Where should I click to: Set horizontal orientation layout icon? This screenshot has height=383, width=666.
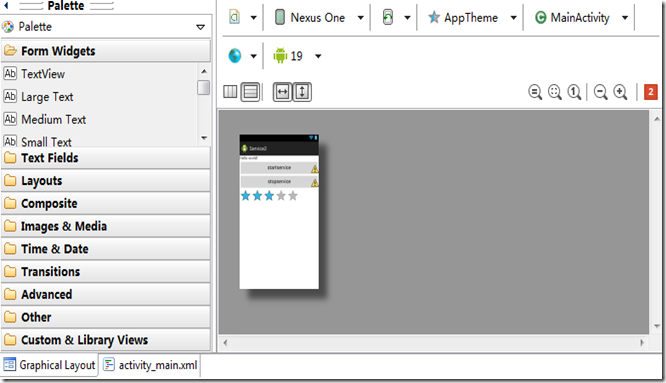click(x=230, y=92)
